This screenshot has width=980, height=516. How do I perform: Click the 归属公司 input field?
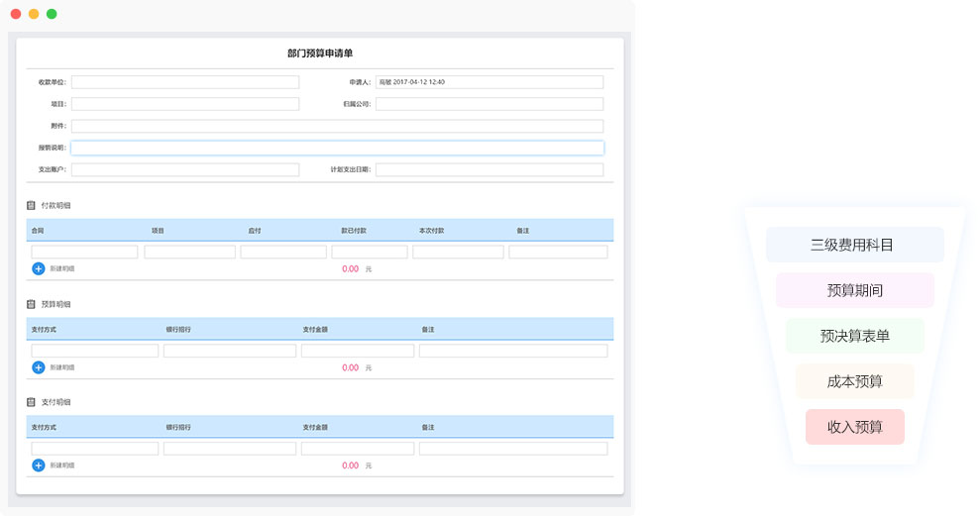(489, 104)
